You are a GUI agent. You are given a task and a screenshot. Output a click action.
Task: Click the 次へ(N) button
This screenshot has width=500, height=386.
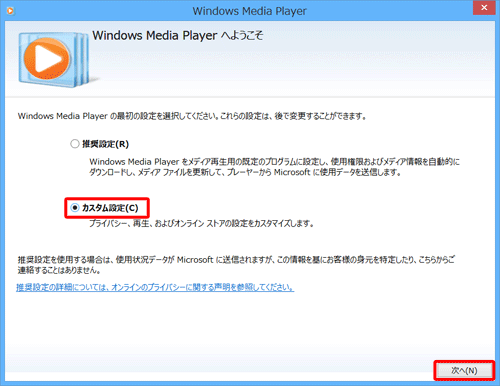pyautogui.click(x=464, y=370)
